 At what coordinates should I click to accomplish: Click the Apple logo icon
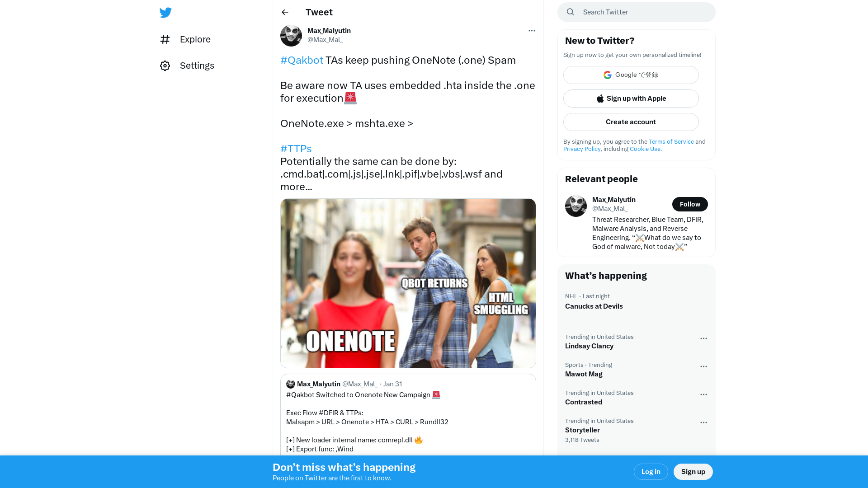click(600, 99)
